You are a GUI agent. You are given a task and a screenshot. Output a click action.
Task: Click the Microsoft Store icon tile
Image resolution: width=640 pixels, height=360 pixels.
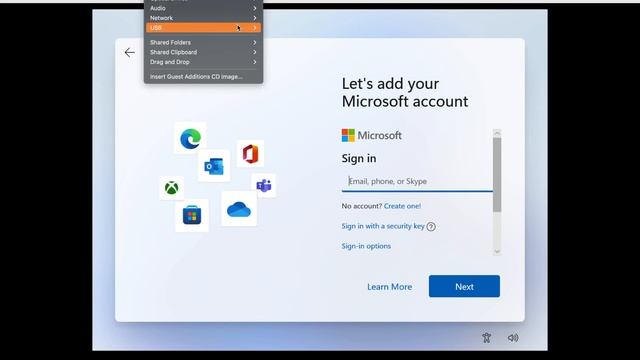pos(192,216)
